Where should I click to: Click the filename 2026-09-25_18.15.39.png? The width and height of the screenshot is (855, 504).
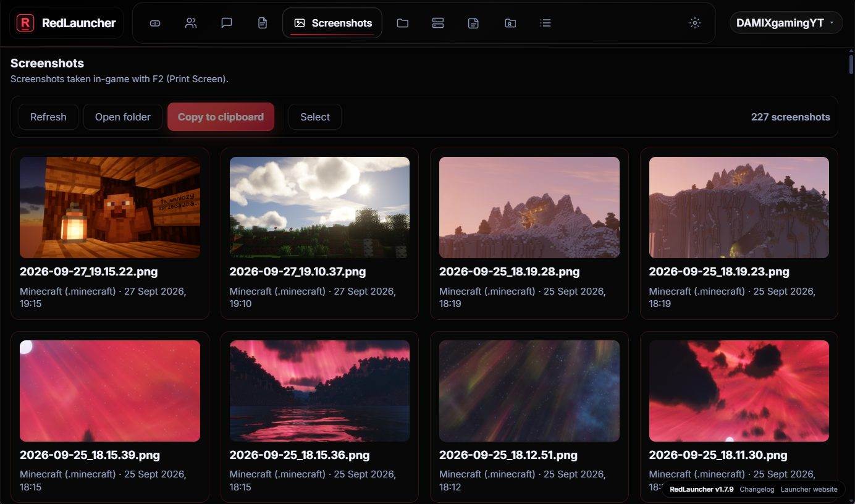pyautogui.click(x=90, y=455)
